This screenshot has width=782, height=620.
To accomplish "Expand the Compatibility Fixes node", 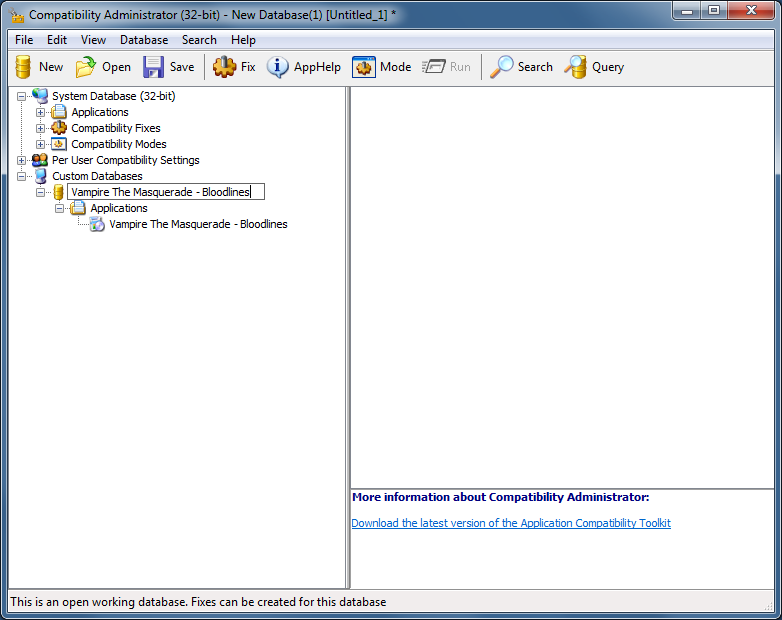I will click(40, 128).
